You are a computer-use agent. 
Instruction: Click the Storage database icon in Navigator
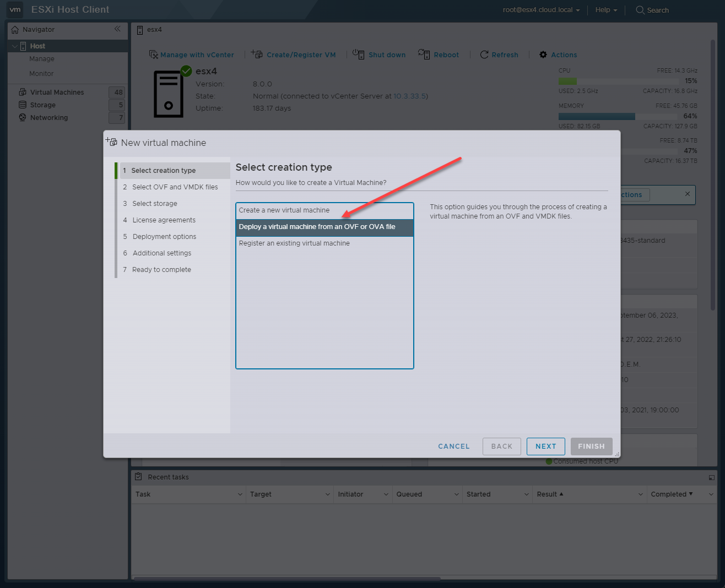click(23, 105)
